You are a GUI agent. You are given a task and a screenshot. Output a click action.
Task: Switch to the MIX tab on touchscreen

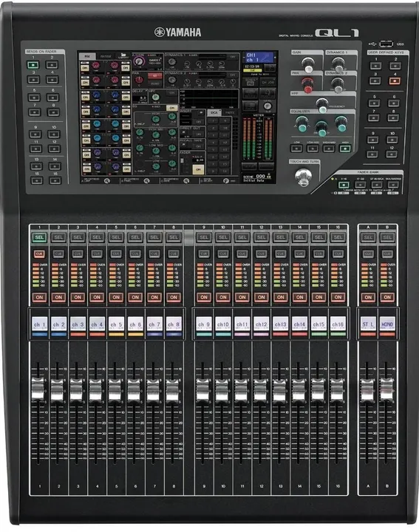point(87,56)
